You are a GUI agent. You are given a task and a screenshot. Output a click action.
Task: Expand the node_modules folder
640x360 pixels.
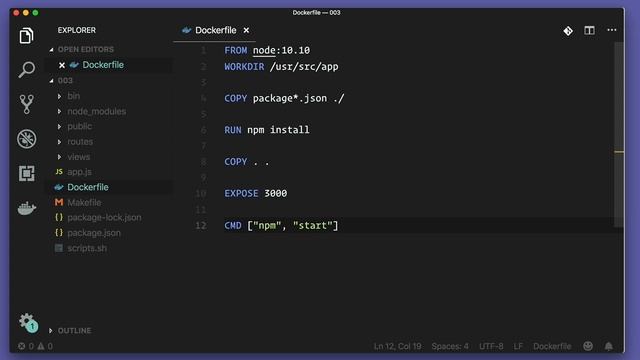tap(60, 111)
